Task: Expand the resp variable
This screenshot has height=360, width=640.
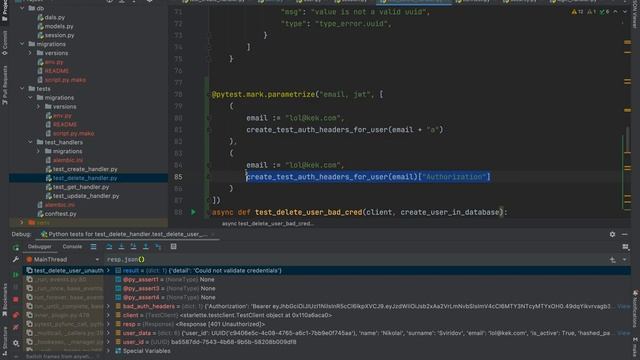Action: coord(108,324)
